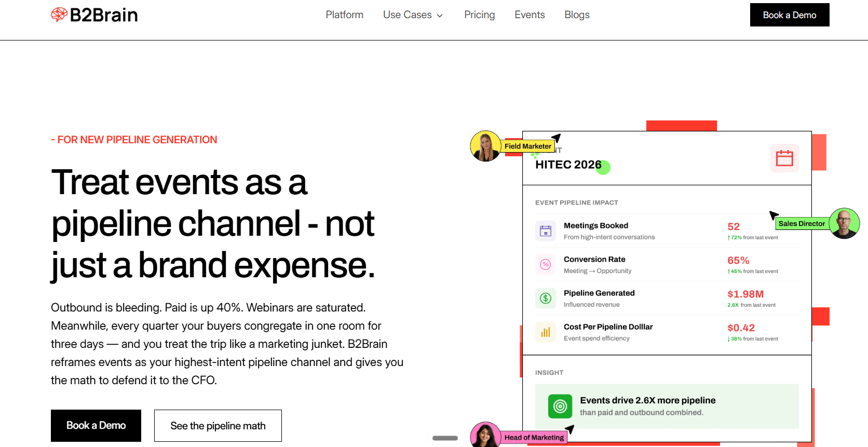Click FOR NEW PIPELINE GENERATION tagline
The height and width of the screenshot is (447, 868).
[x=134, y=140]
